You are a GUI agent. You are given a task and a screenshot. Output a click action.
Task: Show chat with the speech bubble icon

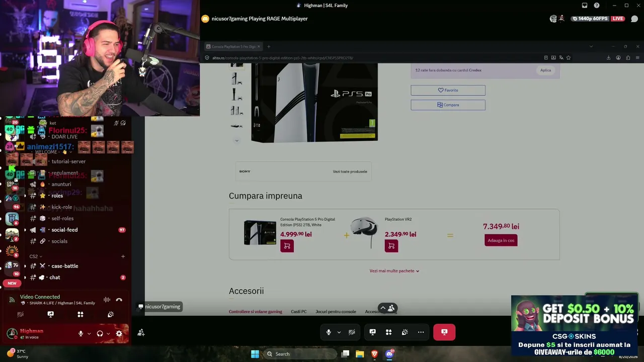pyautogui.click(x=634, y=19)
